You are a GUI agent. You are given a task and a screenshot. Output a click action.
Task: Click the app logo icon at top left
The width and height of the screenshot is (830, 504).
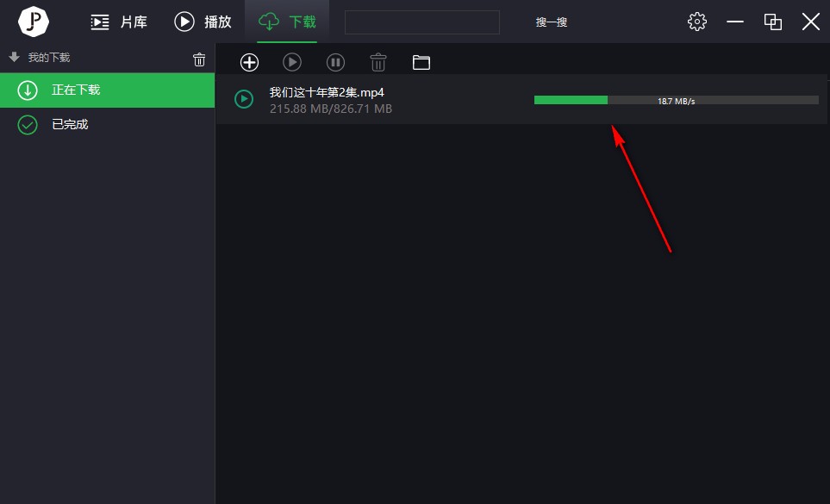(33, 22)
